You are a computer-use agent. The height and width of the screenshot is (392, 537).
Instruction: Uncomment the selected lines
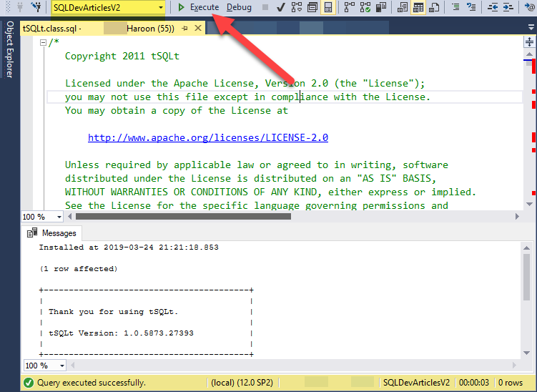coord(471,7)
